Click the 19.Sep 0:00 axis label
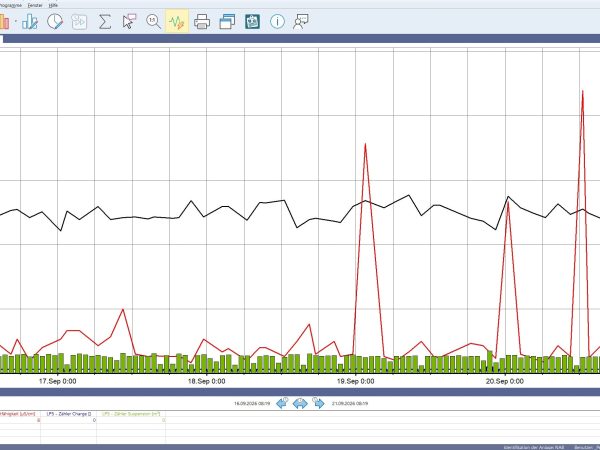This screenshot has height=450, width=600. [x=355, y=381]
